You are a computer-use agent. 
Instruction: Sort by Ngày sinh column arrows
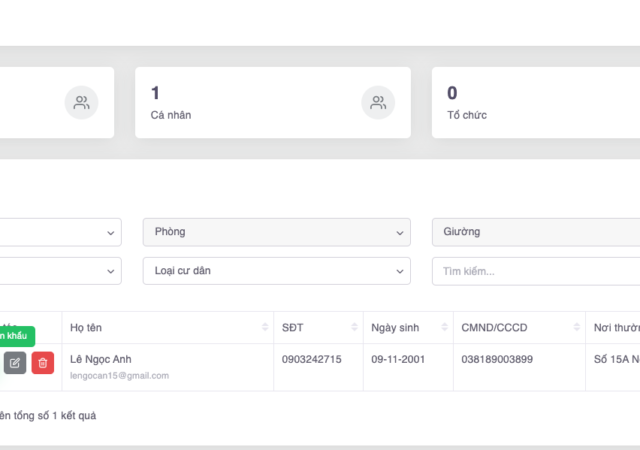[x=444, y=328]
